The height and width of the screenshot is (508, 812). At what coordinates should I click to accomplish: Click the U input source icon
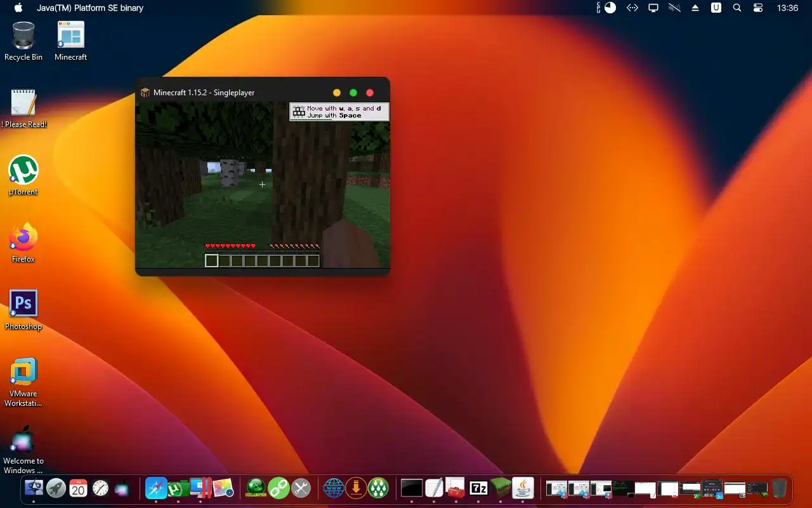coord(716,8)
